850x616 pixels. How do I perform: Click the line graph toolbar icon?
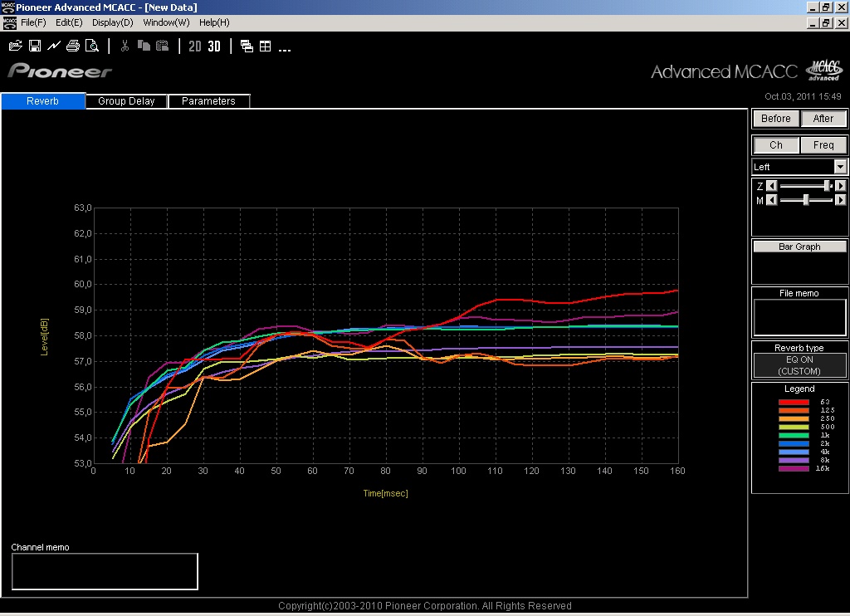tap(54, 46)
